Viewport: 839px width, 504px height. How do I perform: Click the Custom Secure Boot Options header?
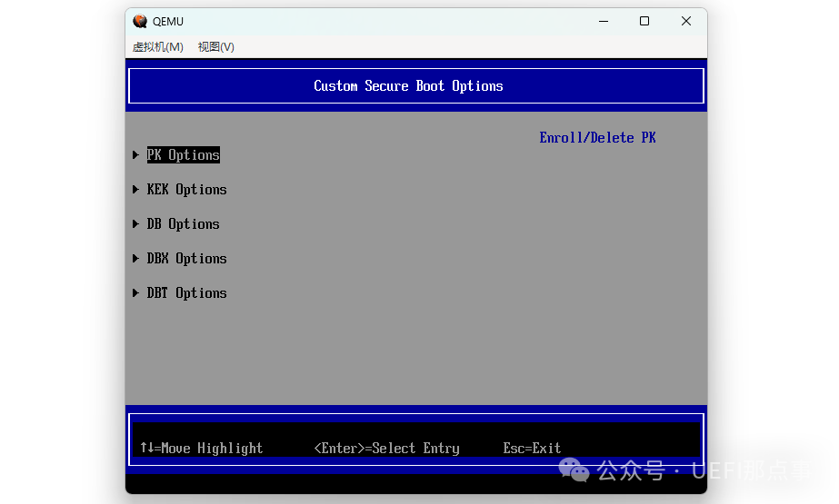click(408, 86)
